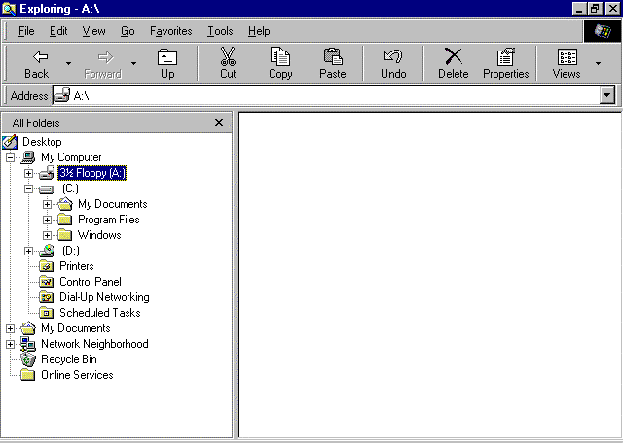This screenshot has width=623, height=443.
Task: Select Control Panel in folder tree
Action: click(x=89, y=282)
